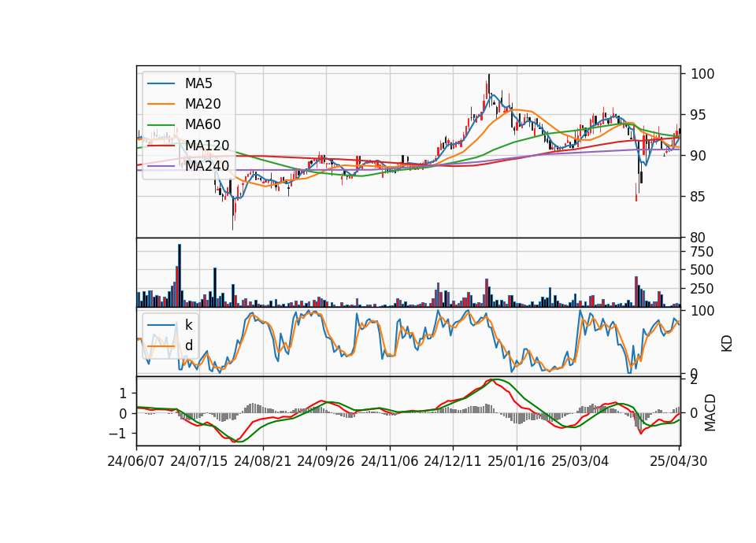Screen dimensions: 756x543
Task: Click the 'k' legend entry in KD panel
Action: coord(188,325)
